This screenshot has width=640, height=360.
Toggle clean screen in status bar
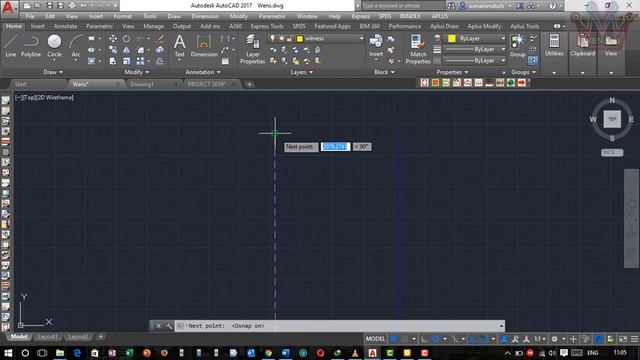click(623, 339)
